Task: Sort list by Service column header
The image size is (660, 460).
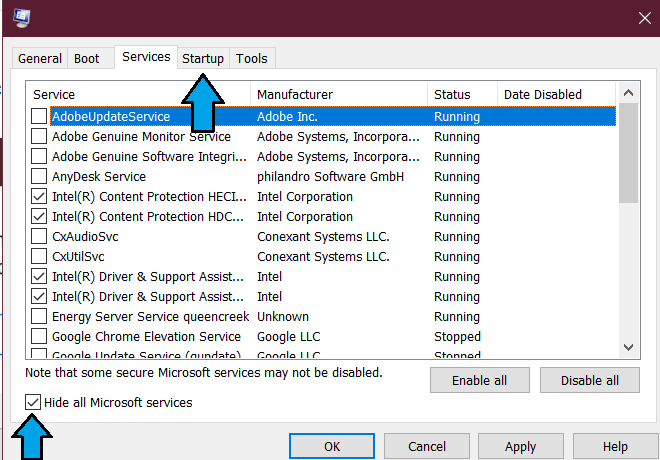Action: 138,94
